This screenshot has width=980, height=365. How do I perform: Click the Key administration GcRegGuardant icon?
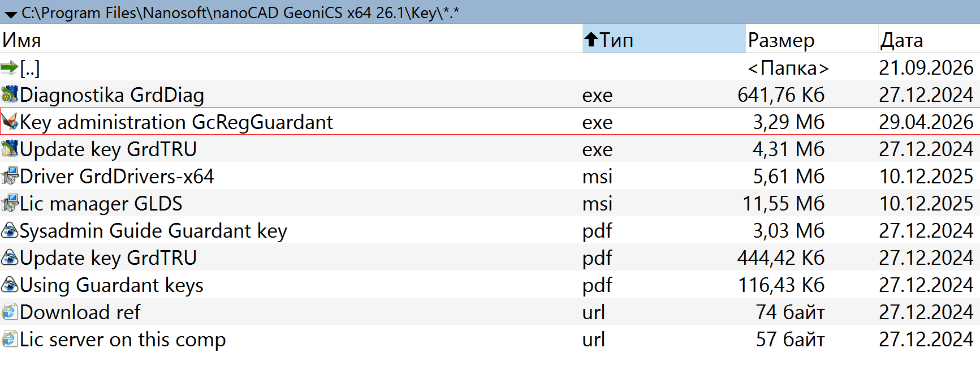[x=10, y=122]
